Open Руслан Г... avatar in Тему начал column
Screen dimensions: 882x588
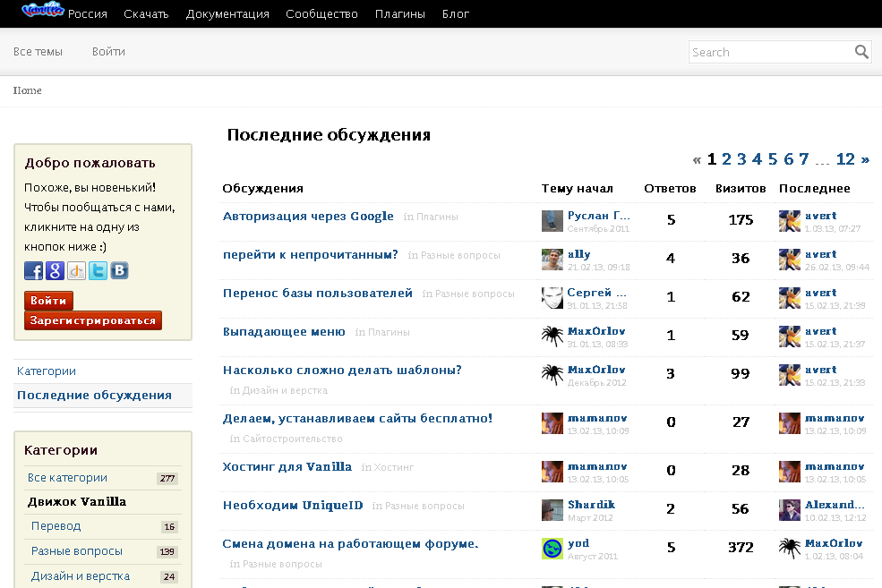click(552, 221)
